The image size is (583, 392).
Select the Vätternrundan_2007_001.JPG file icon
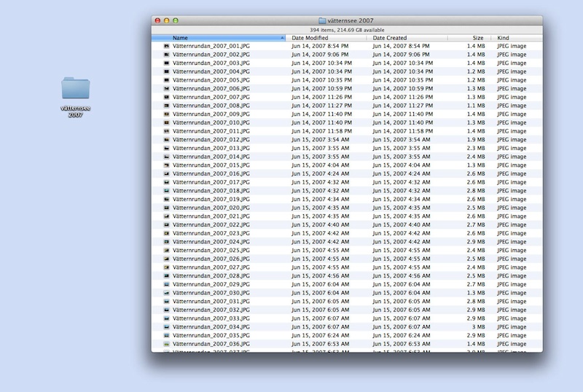point(167,46)
